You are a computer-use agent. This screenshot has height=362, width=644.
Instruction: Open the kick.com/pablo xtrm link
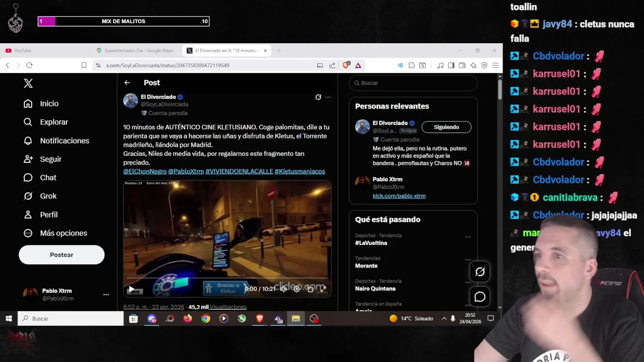click(399, 196)
